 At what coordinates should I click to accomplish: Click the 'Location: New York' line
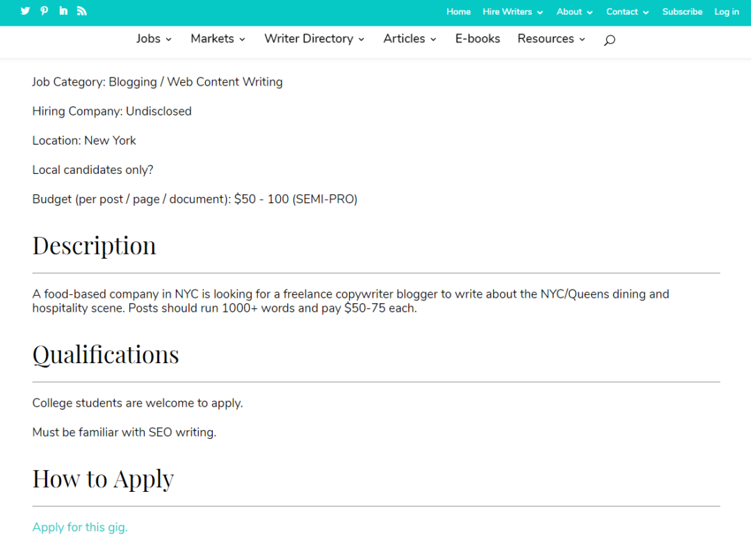pos(84,141)
